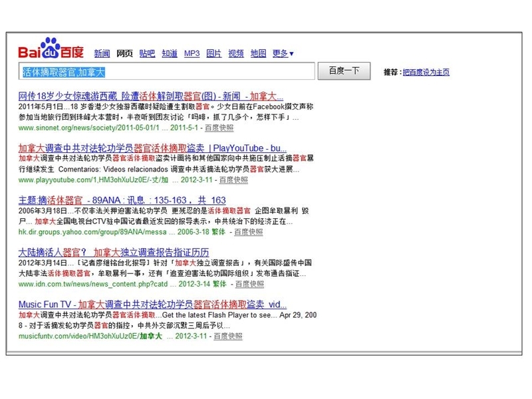This screenshot has height=399, width=532.
Task: Switch to 视频 video search
Action: [236, 53]
